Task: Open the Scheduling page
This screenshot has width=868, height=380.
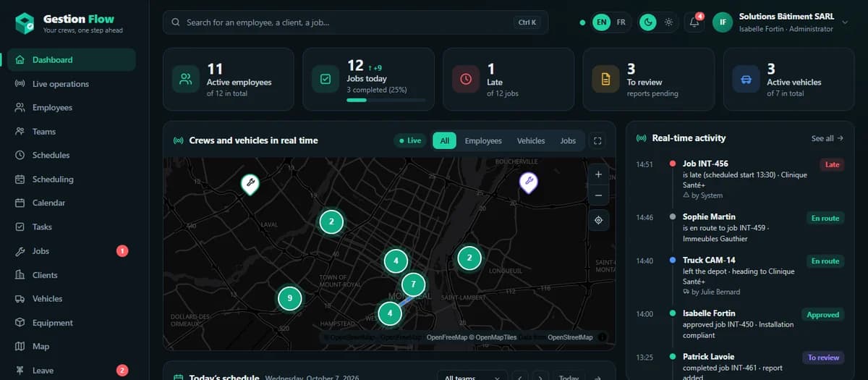Action: [72, 180]
